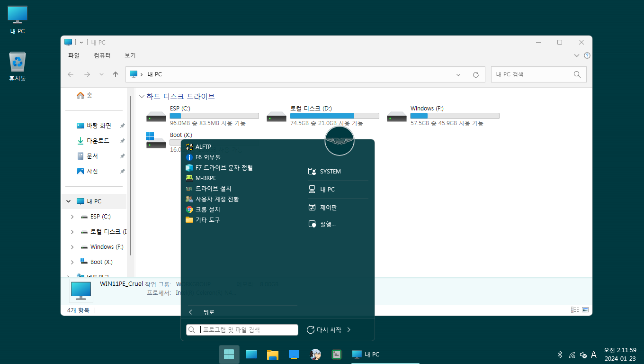
Task: Refresh the 내 PC folder view
Action: (x=476, y=75)
